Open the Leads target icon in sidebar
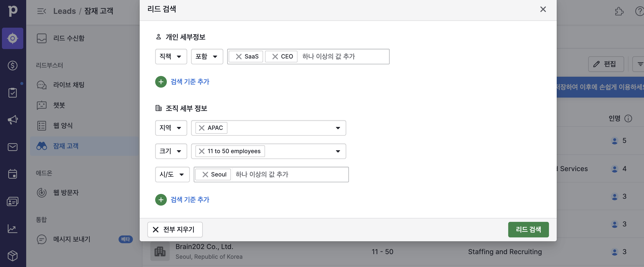The image size is (644, 267). [13, 38]
